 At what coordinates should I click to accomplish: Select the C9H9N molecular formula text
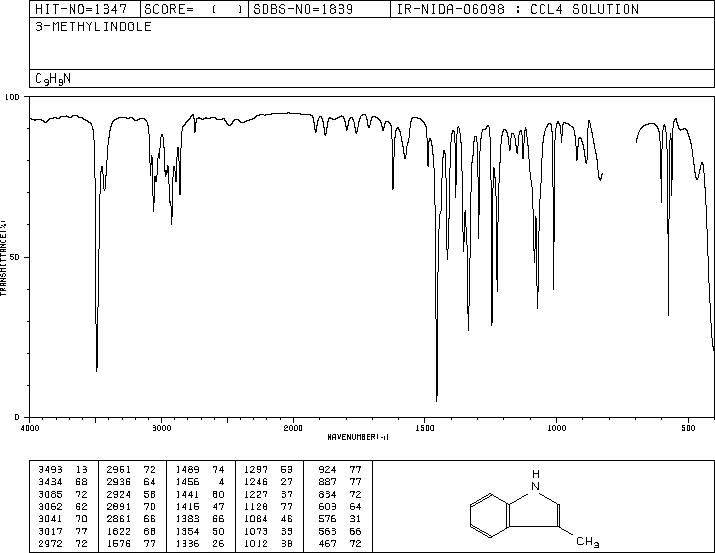[53, 79]
